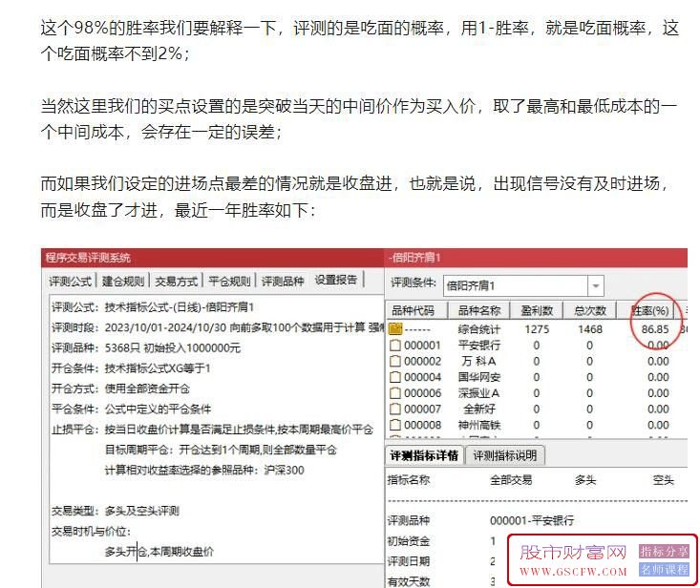Click the file icon for 000002
Image resolution: width=700 pixels, height=588 pixels.
[x=395, y=361]
